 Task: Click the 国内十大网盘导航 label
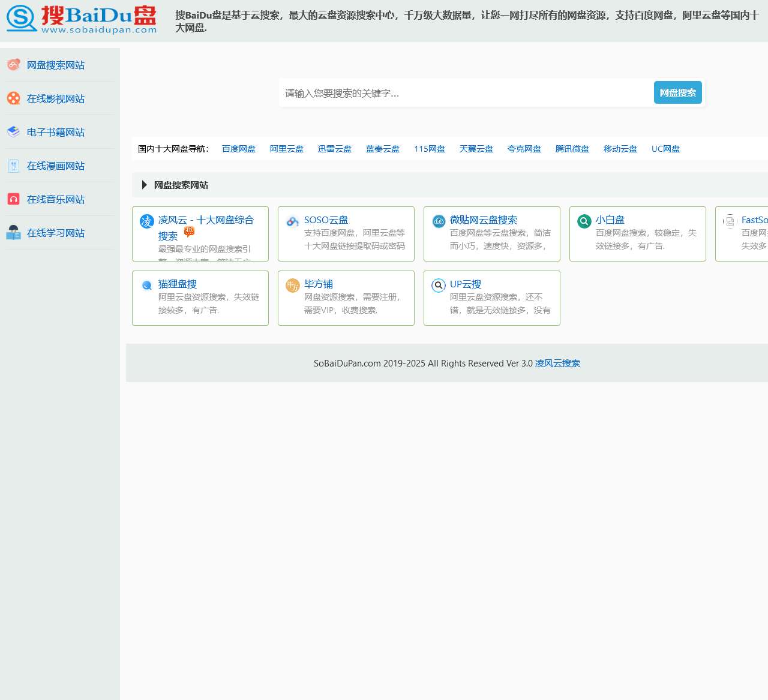pyautogui.click(x=173, y=149)
